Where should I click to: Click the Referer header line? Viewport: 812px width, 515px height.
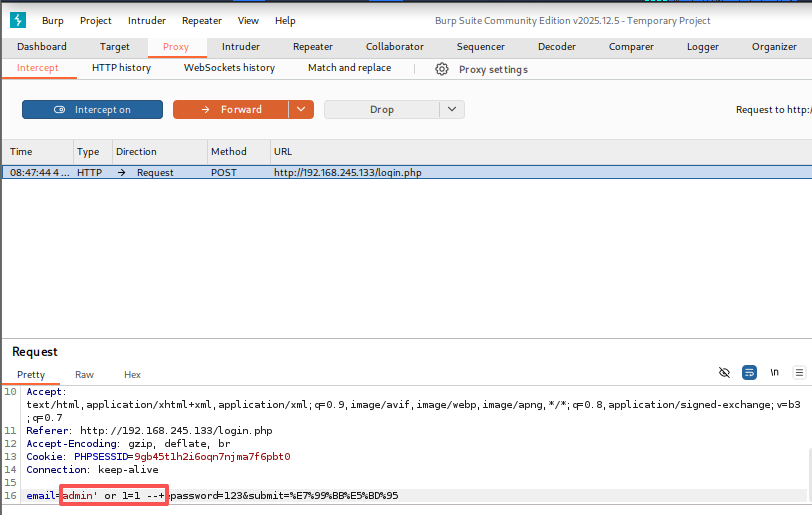[149, 431]
